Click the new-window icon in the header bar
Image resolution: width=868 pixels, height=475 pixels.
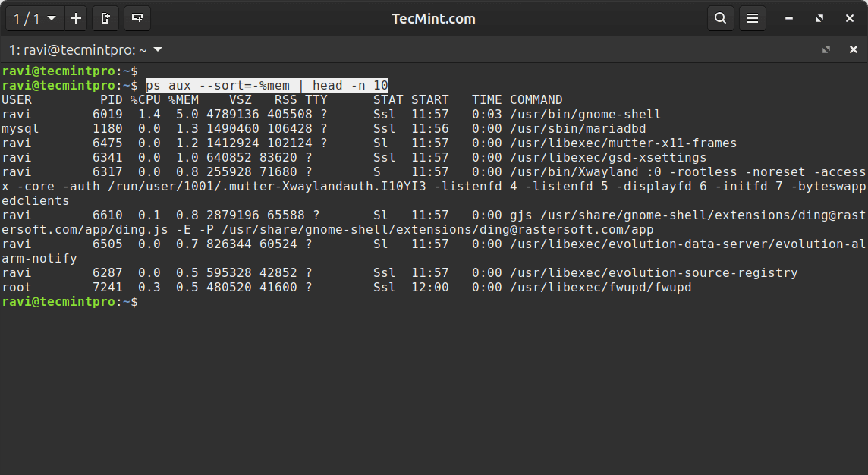136,17
